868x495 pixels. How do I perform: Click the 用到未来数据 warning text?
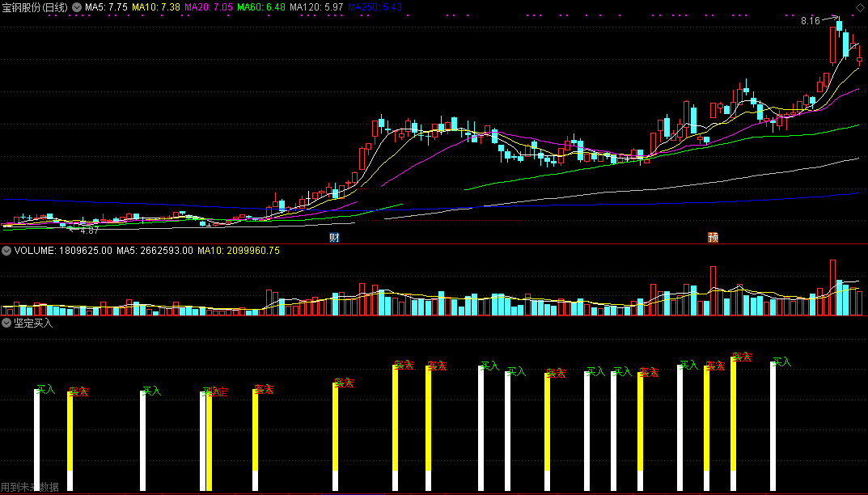tap(30, 487)
